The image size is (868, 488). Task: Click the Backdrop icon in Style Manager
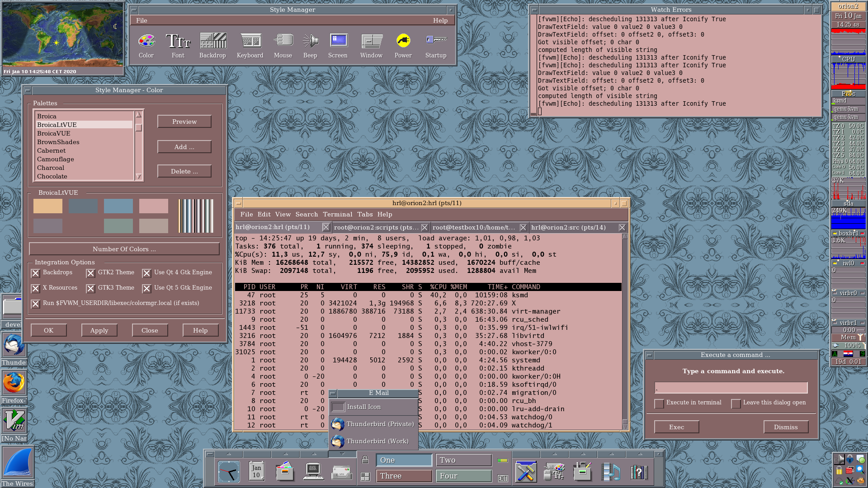[x=212, y=42]
